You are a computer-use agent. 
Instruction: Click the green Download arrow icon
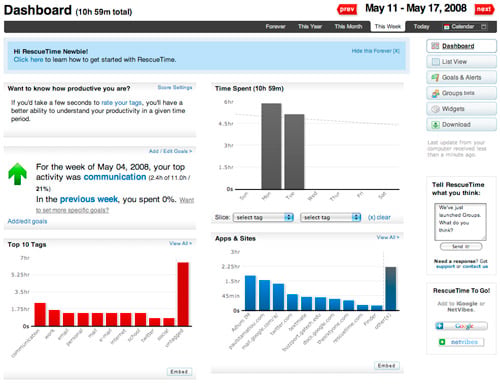click(435, 125)
